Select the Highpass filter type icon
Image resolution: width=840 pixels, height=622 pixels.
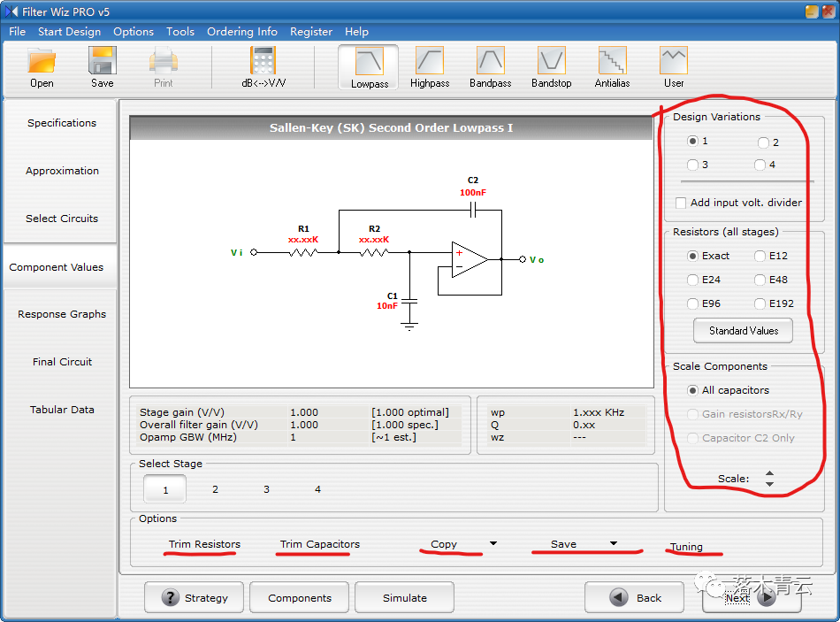coord(430,62)
